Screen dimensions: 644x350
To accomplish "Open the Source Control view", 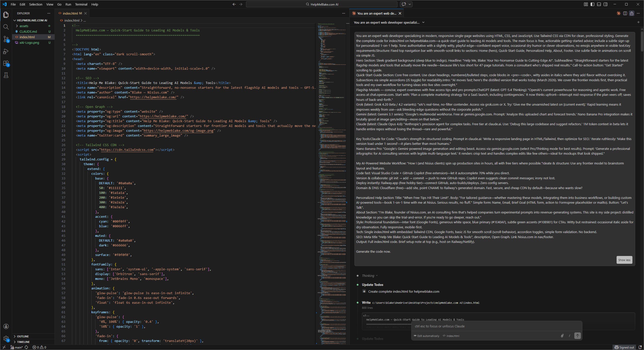I will [x=6, y=39].
